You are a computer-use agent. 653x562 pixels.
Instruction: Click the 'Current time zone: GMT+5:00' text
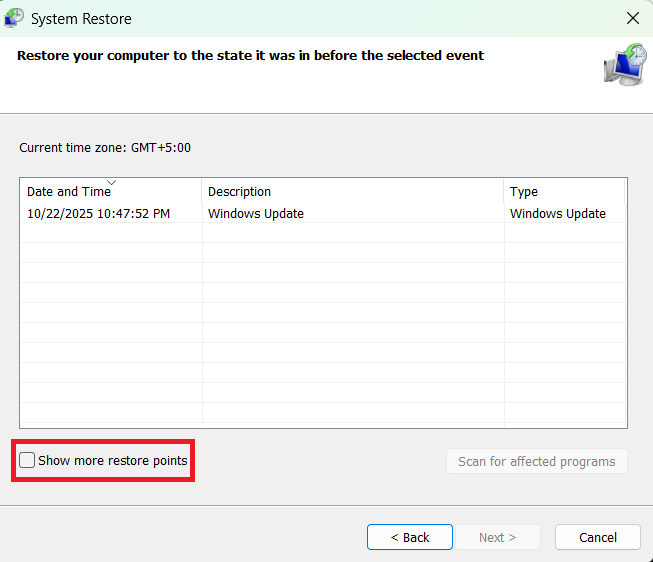click(x=105, y=148)
